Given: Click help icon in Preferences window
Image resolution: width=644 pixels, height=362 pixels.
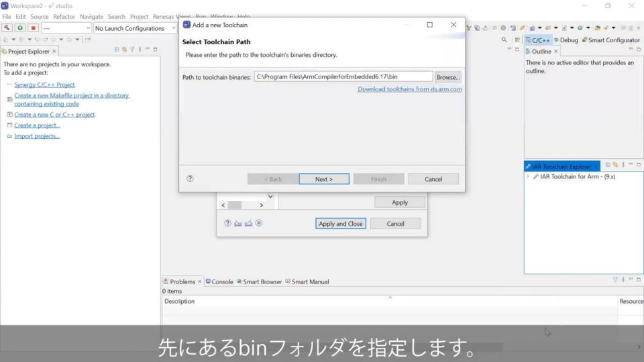Looking at the screenshot, I should pyautogui.click(x=227, y=223).
